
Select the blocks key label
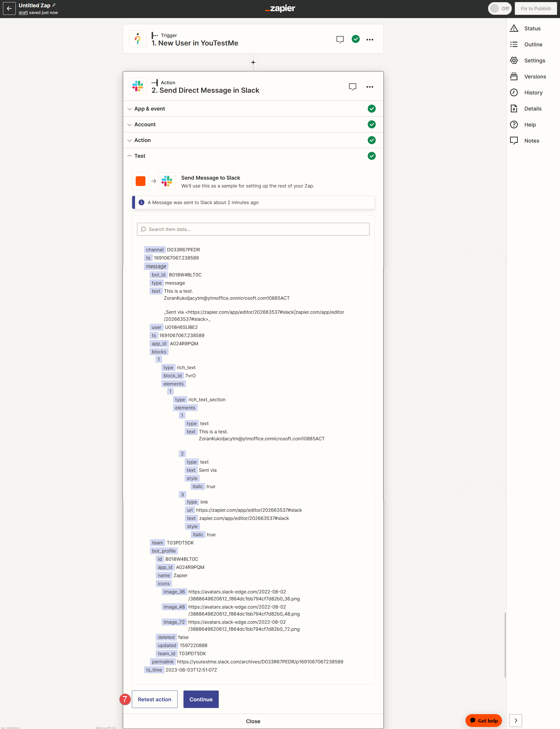coord(159,351)
